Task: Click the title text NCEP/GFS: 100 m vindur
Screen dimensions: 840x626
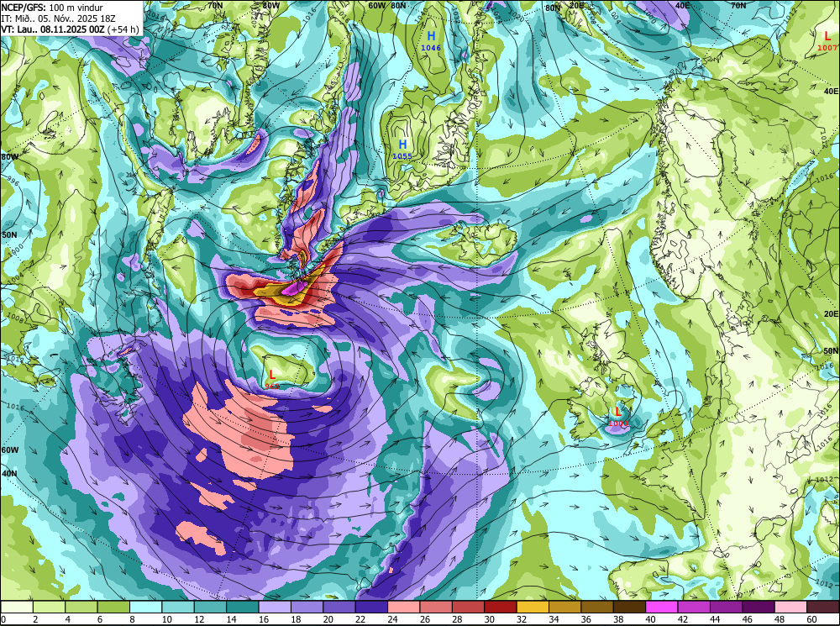Action: [52, 7]
